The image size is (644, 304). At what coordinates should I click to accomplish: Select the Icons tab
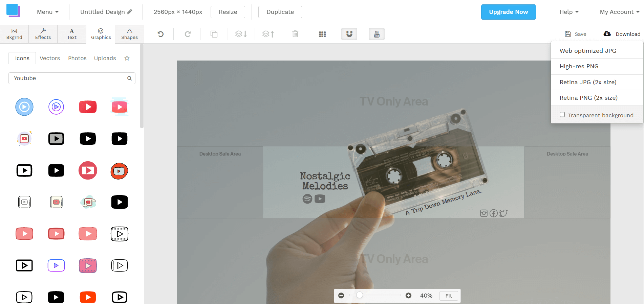click(x=22, y=58)
